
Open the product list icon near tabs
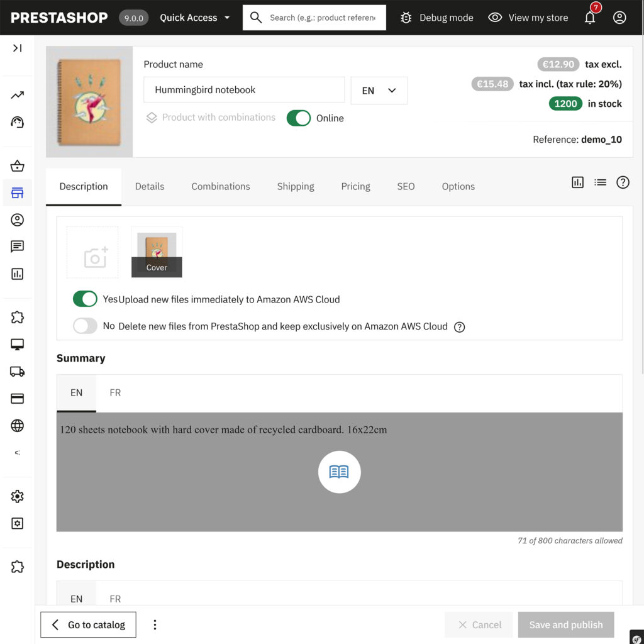pos(600,182)
